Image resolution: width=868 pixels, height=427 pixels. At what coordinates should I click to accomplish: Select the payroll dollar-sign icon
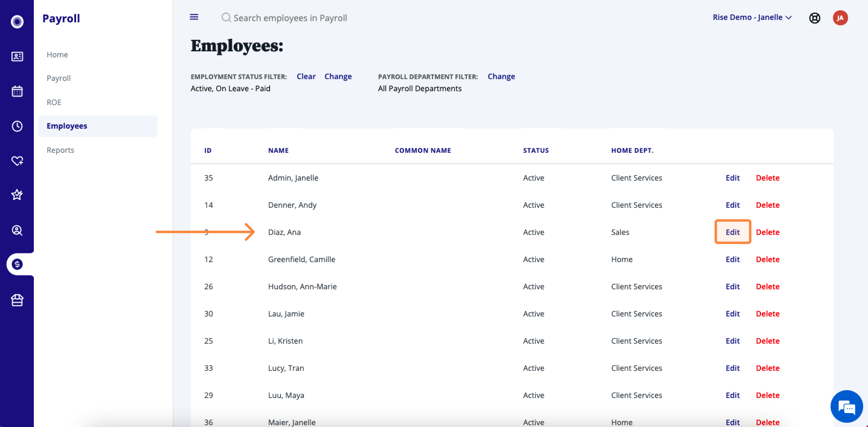(x=17, y=264)
